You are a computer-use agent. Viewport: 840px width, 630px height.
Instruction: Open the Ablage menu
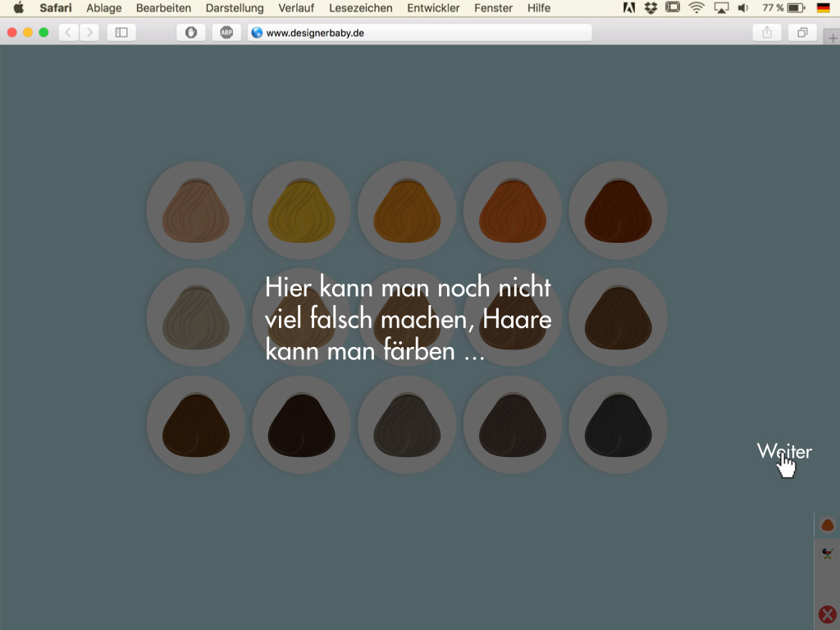click(104, 8)
